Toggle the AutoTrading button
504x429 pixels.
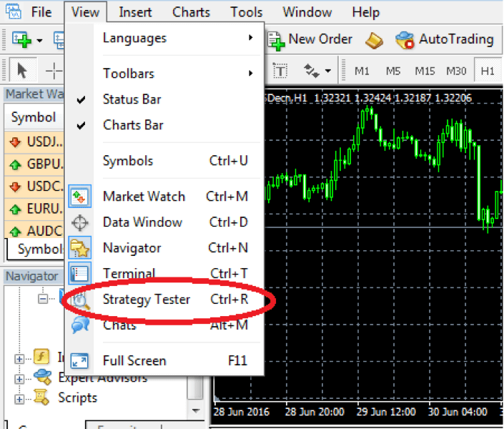(x=445, y=40)
